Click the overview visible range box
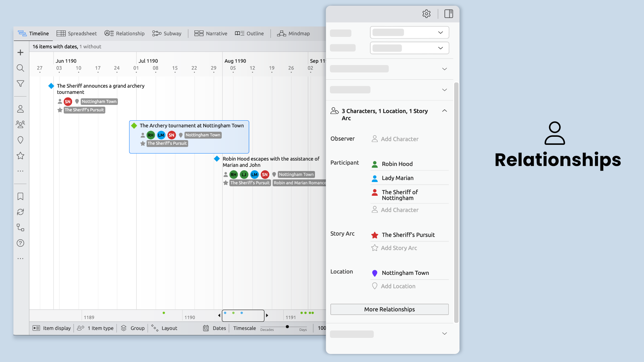Image resolution: width=644 pixels, height=362 pixels. pyautogui.click(x=243, y=316)
